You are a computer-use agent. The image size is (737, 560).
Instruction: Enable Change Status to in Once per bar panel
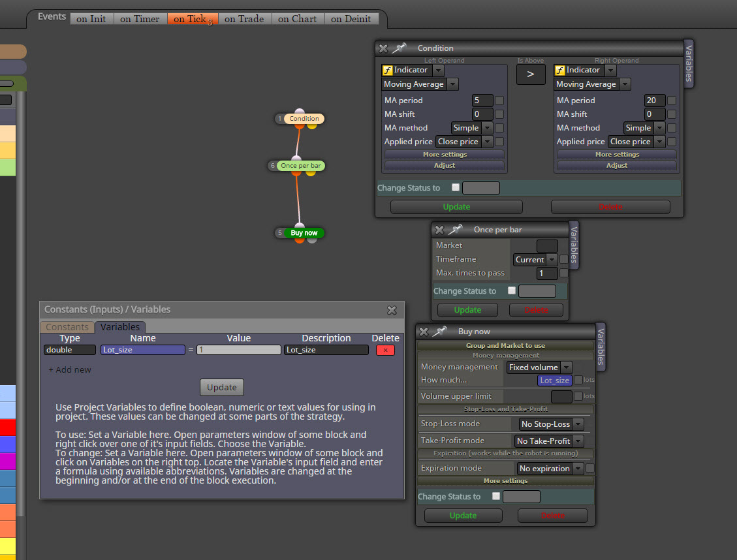tap(512, 290)
